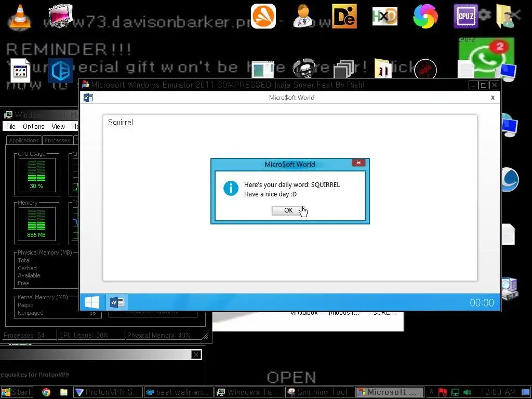Open the yellow De desktop icon
532x399 pixels.
(x=344, y=16)
